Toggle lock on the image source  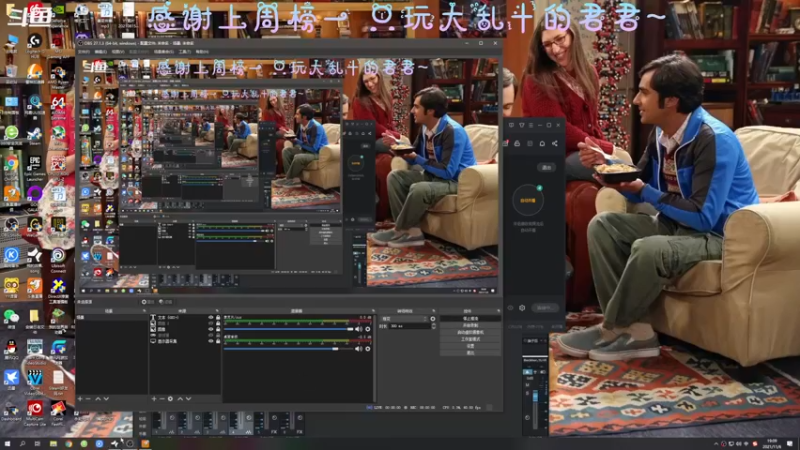[x=218, y=329]
